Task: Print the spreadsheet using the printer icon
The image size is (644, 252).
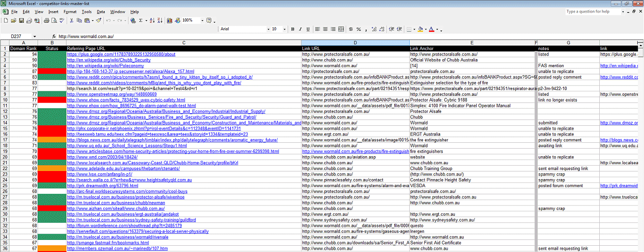Action: [47, 20]
